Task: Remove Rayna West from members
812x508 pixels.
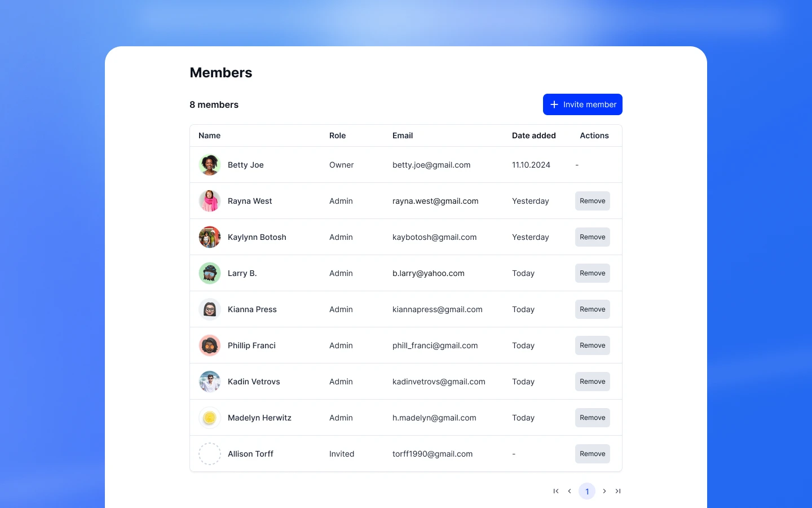Action: click(592, 201)
